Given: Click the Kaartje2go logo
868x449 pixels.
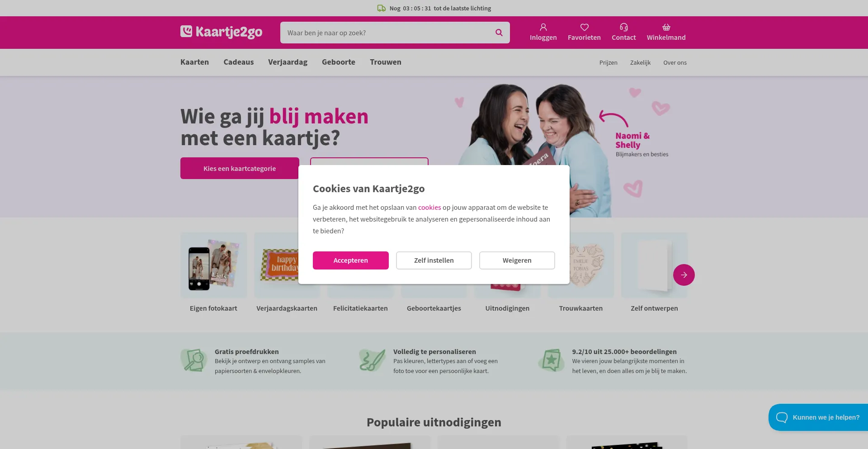Looking at the screenshot, I should [x=221, y=32].
